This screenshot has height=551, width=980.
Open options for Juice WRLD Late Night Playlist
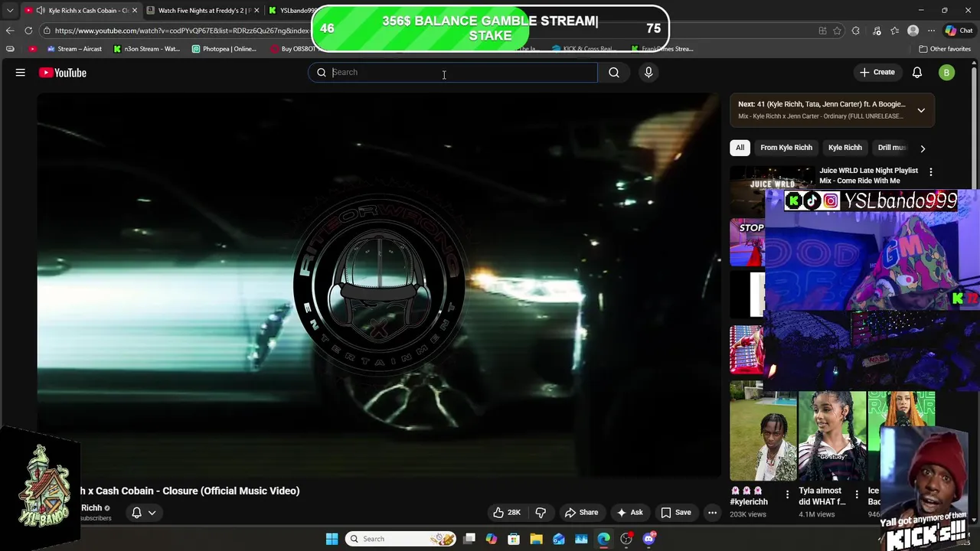(931, 172)
